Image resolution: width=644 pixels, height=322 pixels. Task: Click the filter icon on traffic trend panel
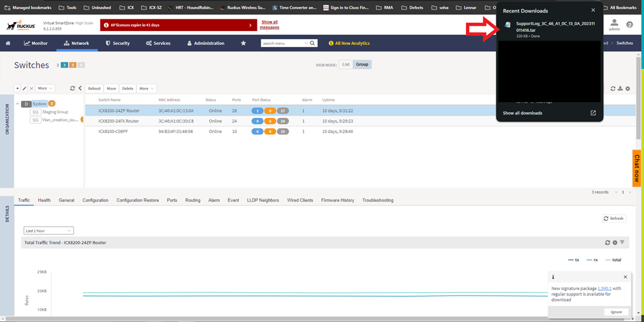(622, 242)
